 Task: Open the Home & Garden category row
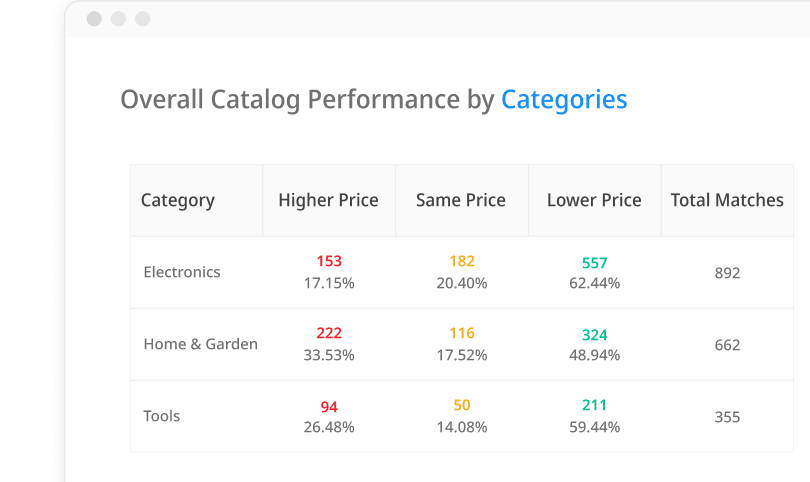(x=201, y=344)
